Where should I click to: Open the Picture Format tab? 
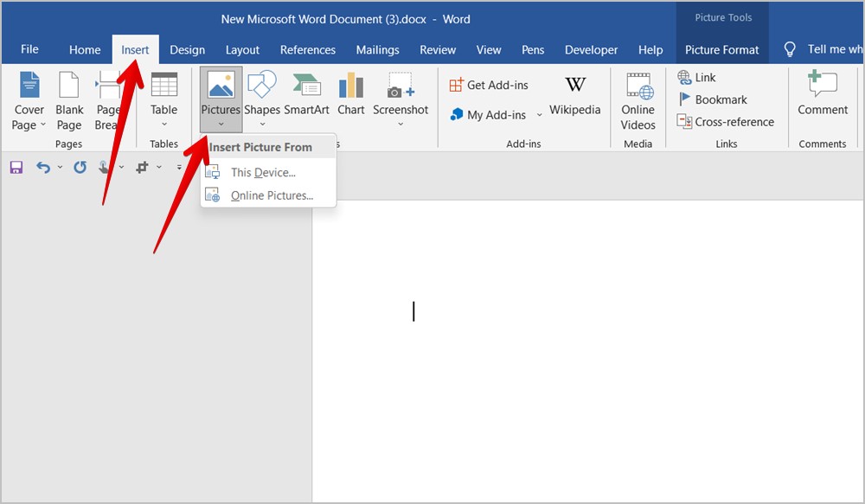[x=722, y=49]
